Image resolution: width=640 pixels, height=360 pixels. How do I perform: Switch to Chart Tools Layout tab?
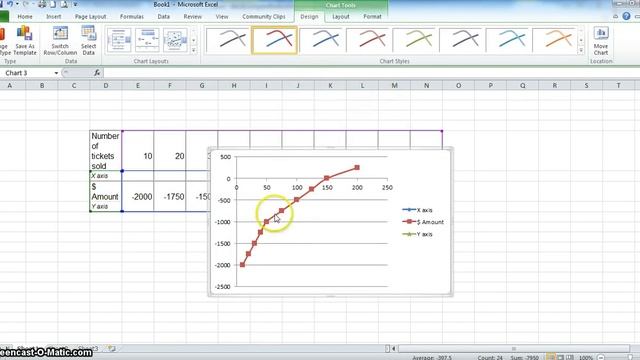click(340, 17)
